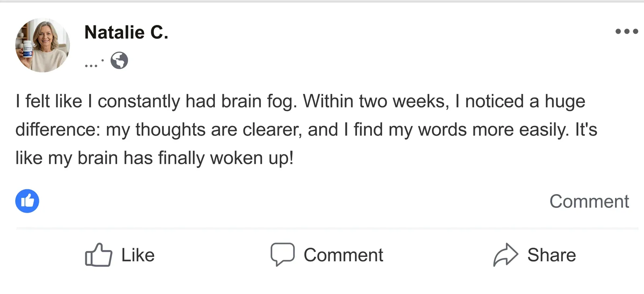
Task: Visit the Natalie C. profile name link
Action: pos(126,32)
